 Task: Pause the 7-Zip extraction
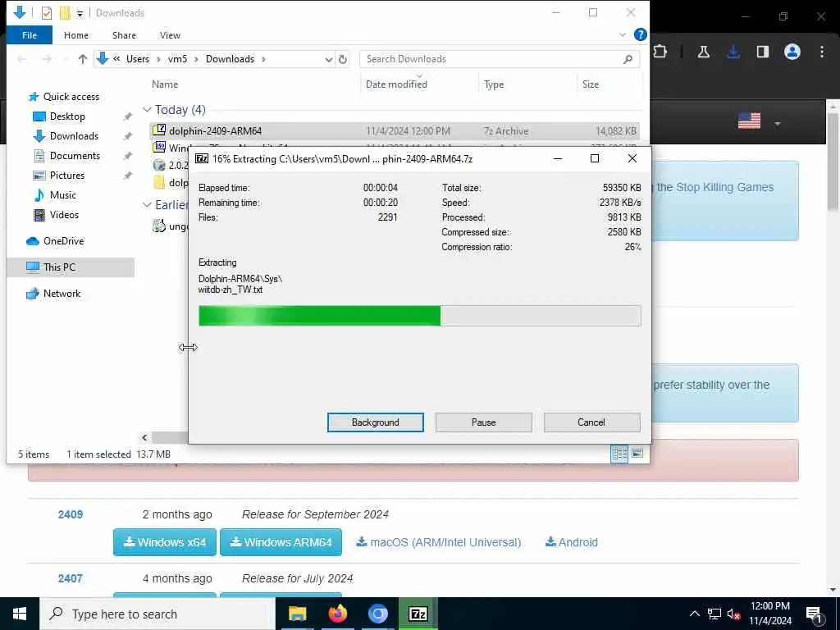[x=483, y=422]
